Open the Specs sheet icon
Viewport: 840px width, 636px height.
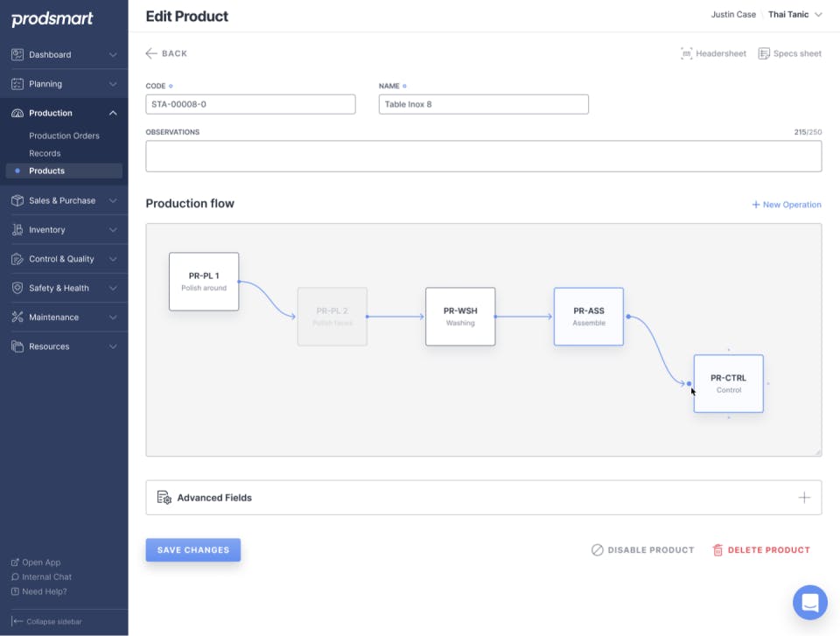tap(764, 54)
